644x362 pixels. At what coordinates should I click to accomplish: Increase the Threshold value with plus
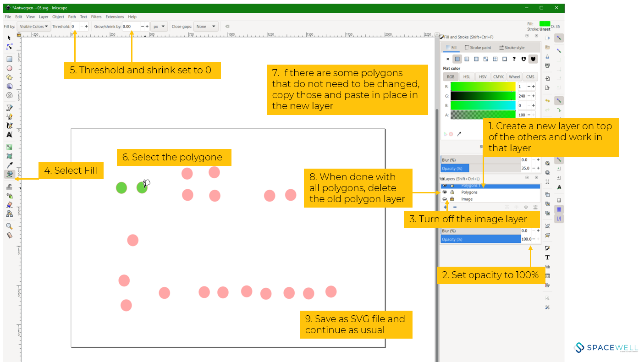click(86, 27)
